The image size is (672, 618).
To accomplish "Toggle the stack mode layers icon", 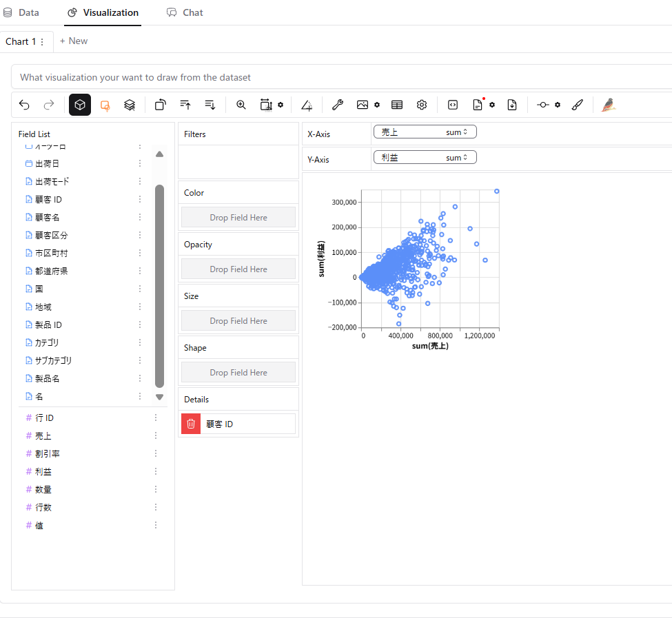I will (130, 104).
